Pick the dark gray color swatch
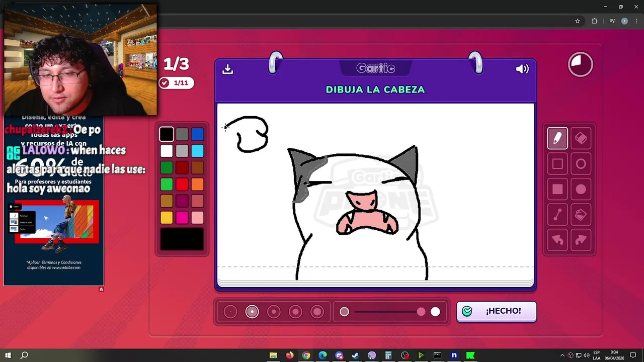Image resolution: width=644 pixels, height=362 pixels. click(182, 134)
